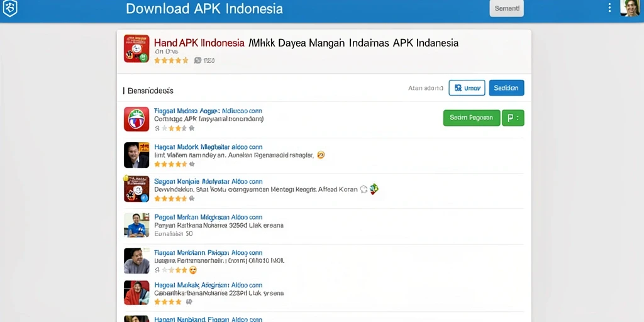
Task: Open the Hageat Mudork Mlegbsitar link
Action: (208, 147)
